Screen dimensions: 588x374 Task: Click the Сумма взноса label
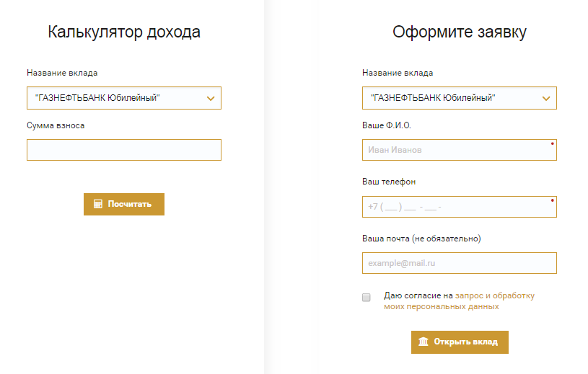click(x=56, y=125)
